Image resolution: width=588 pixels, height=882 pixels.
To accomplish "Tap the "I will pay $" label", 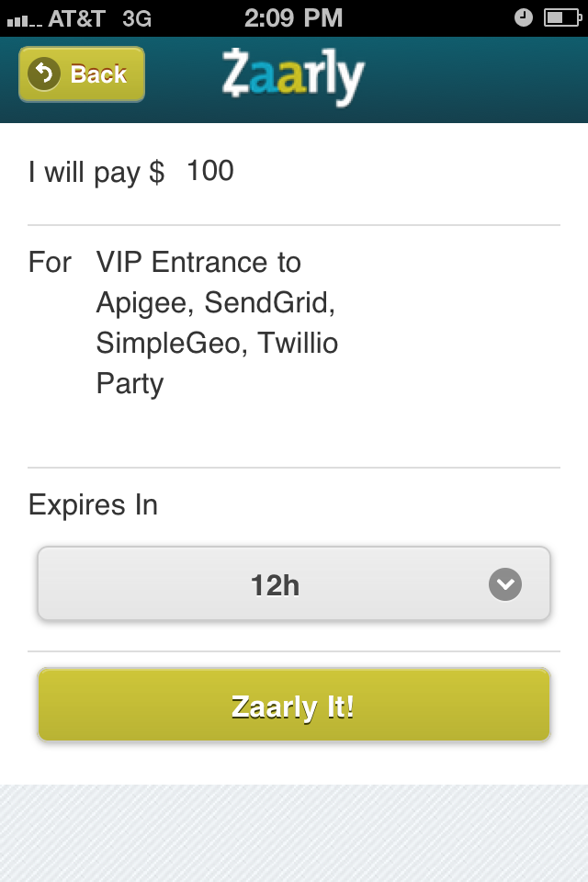I will (96, 172).
